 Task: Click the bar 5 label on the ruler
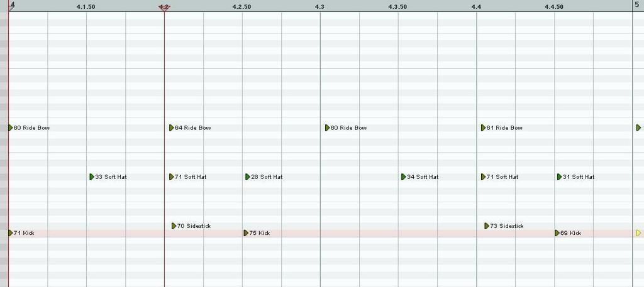(x=636, y=4)
